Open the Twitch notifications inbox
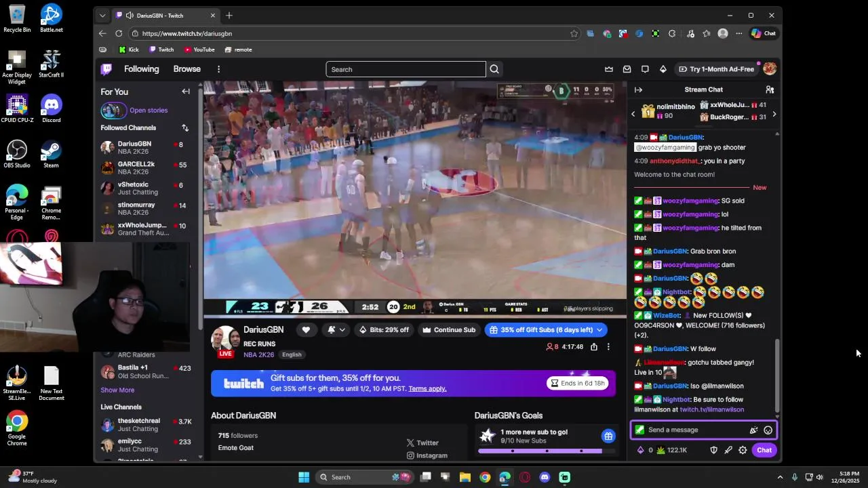This screenshot has width=868, height=488. pyautogui.click(x=627, y=69)
